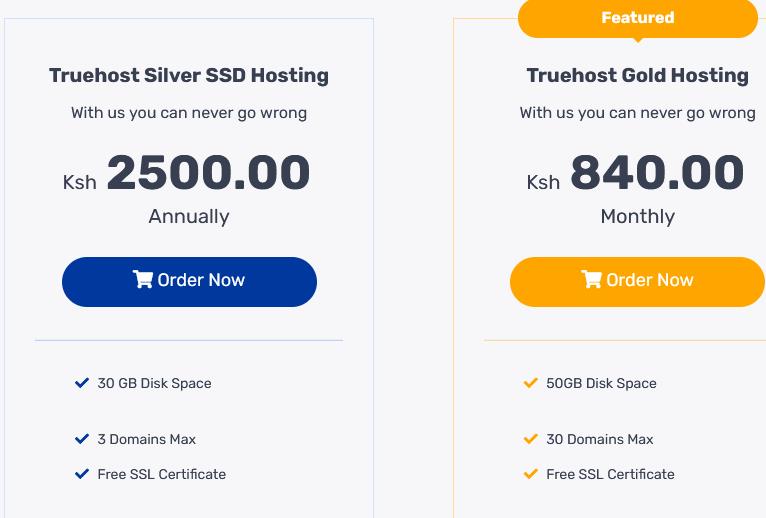Image resolution: width=766 pixels, height=518 pixels.
Task: Click the orange checkmark beside 50GB Disk Space
Action: point(531,383)
